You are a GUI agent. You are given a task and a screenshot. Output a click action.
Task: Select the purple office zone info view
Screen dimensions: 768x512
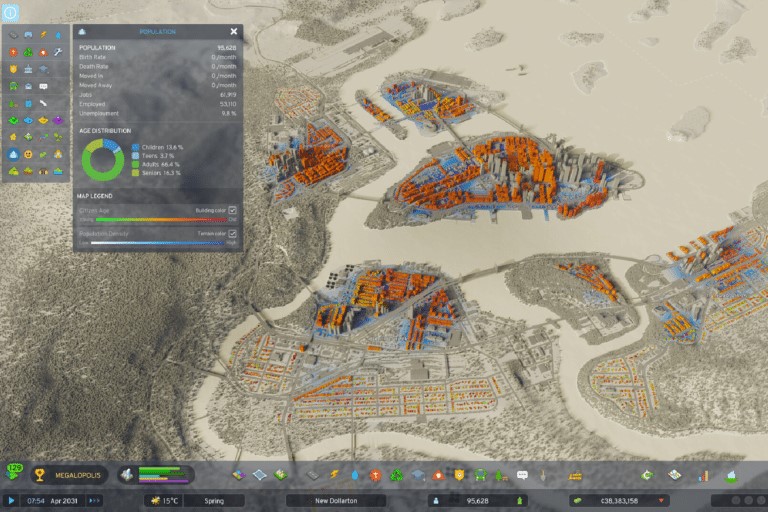pos(58,120)
